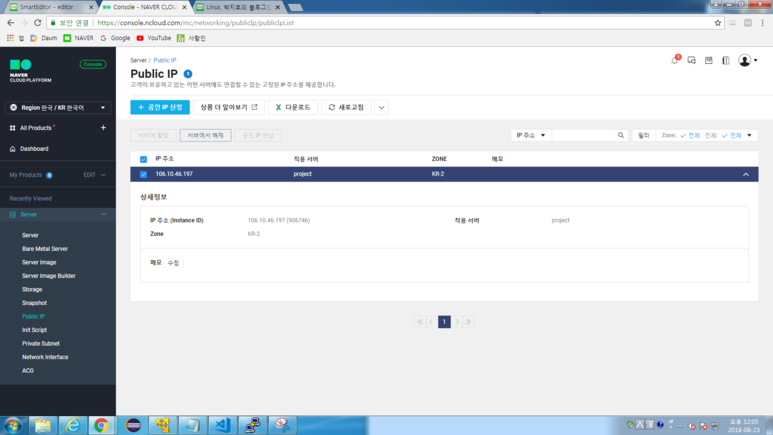773x435 pixels.
Task: Click the 적용 서버 column header
Action: 306,159
